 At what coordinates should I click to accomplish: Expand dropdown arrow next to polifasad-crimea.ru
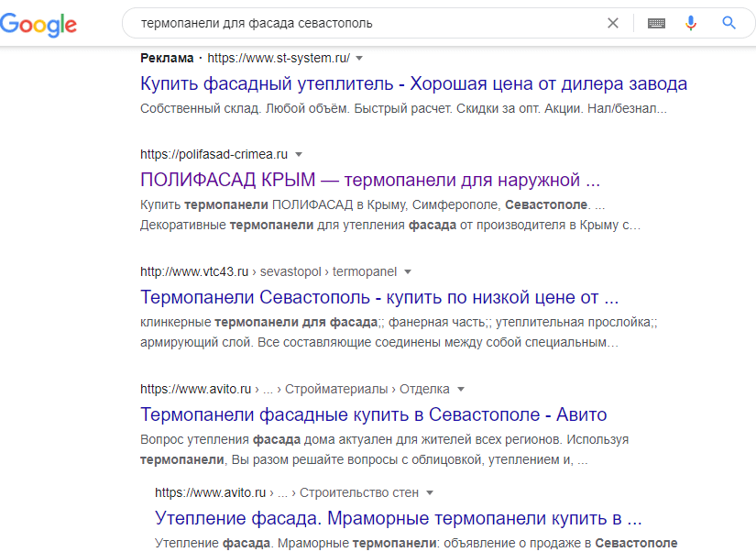[x=299, y=154]
